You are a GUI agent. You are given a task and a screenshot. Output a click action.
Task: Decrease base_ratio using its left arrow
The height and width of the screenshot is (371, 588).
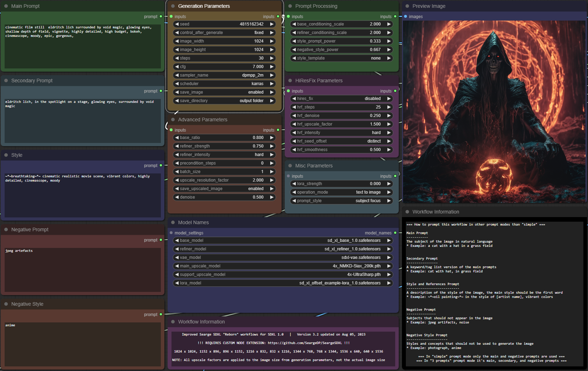(177, 138)
